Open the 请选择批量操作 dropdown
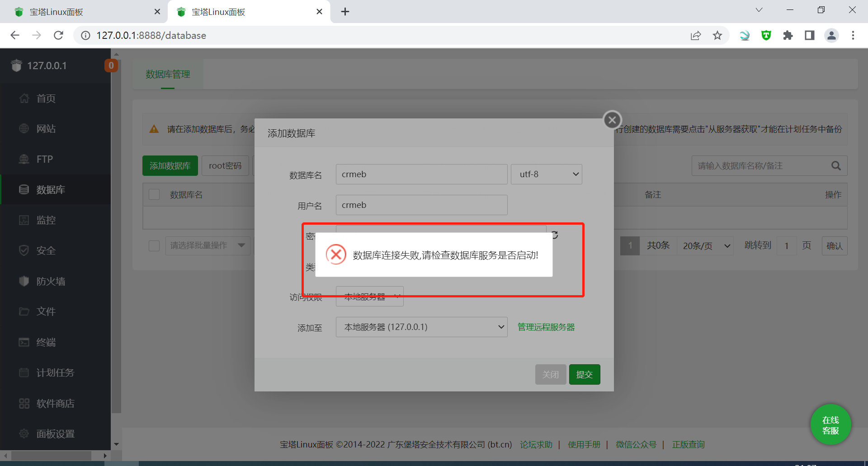 (208, 245)
